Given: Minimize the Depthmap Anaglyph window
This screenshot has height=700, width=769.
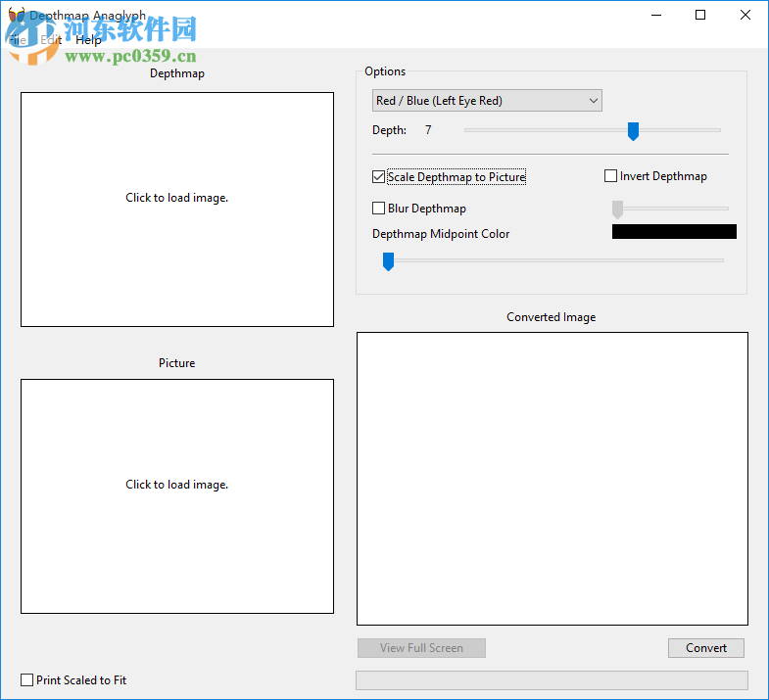Looking at the screenshot, I should click(656, 16).
